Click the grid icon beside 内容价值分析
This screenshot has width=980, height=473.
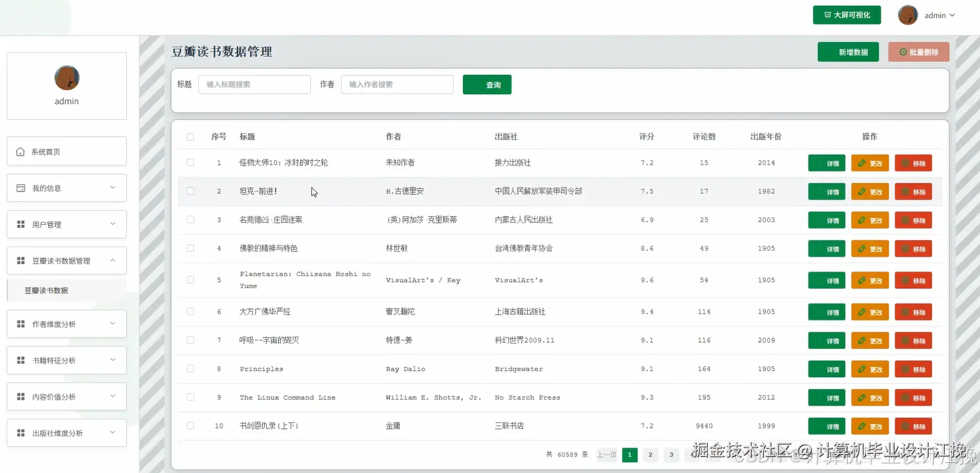pos(21,397)
